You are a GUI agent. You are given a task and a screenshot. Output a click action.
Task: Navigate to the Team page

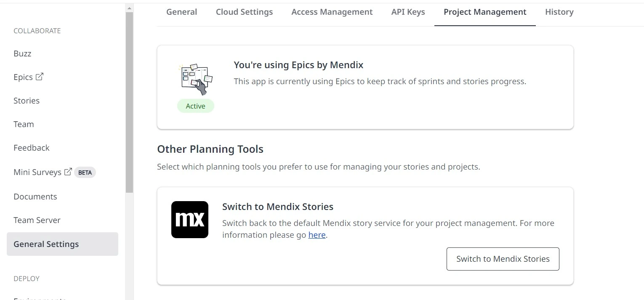24,124
